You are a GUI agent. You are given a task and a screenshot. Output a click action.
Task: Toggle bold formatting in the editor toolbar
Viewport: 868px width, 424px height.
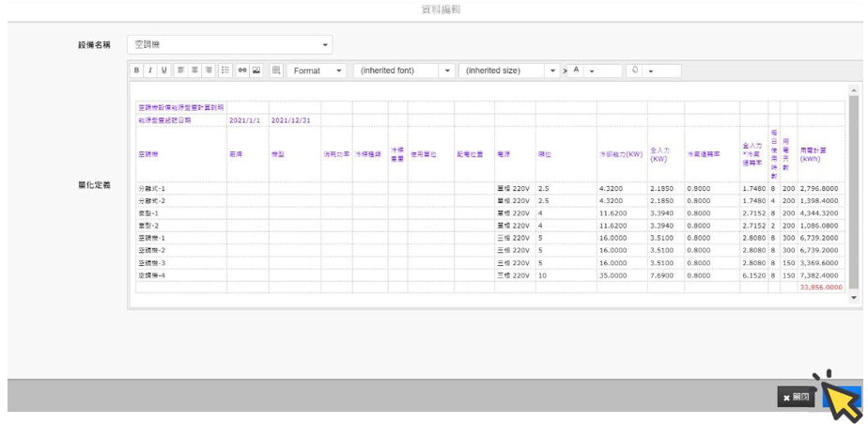tap(136, 71)
